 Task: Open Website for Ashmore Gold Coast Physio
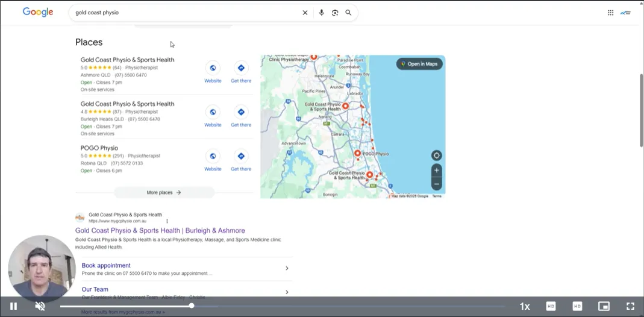pos(213,72)
